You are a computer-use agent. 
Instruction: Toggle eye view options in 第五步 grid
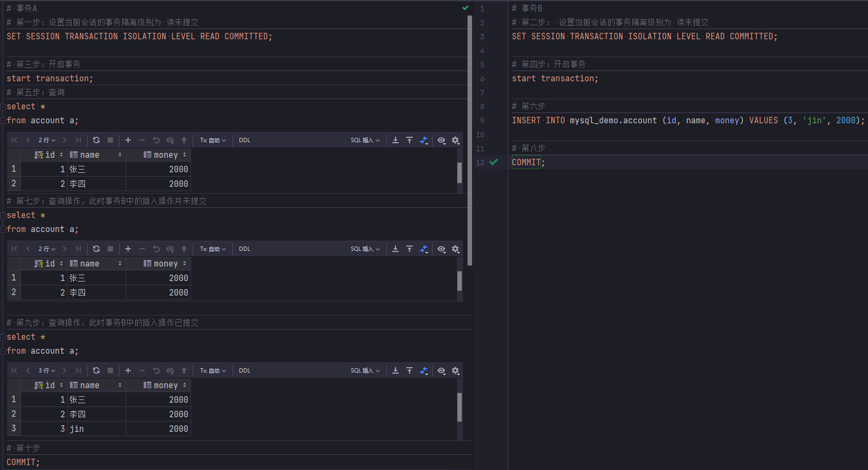(x=441, y=140)
